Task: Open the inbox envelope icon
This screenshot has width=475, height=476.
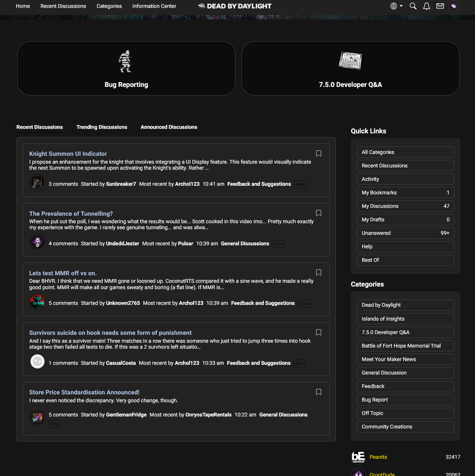Action: pos(440,6)
